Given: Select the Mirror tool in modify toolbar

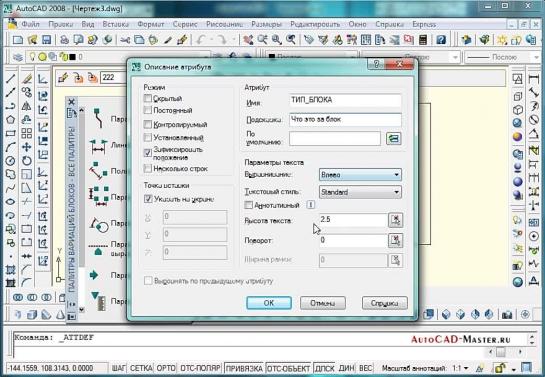Looking at the screenshot, I should pyautogui.click(x=26, y=106).
